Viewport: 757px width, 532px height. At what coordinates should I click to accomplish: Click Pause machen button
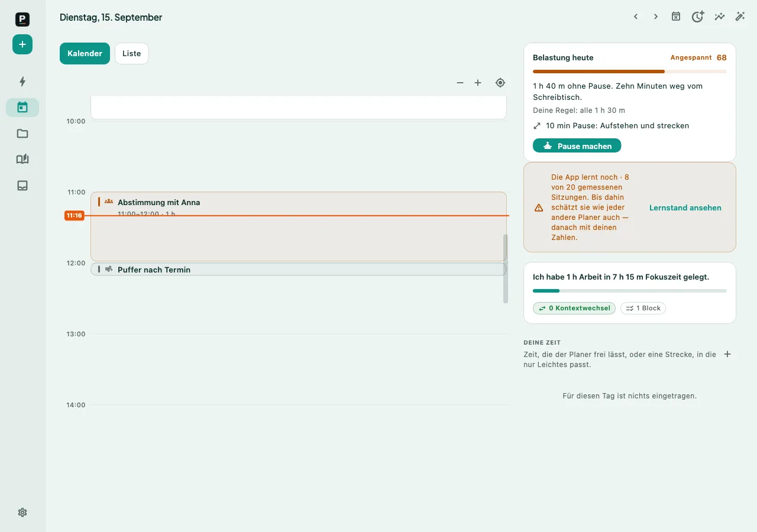click(x=577, y=145)
